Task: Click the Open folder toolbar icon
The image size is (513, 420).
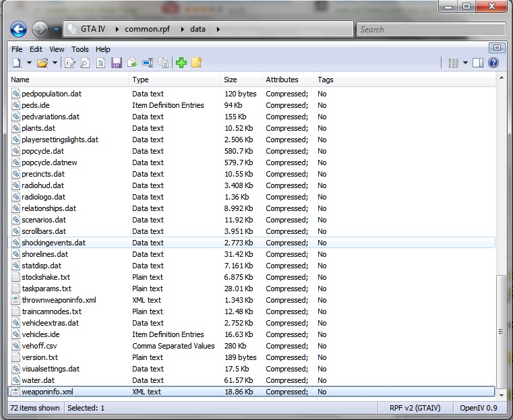Action: tap(42, 63)
